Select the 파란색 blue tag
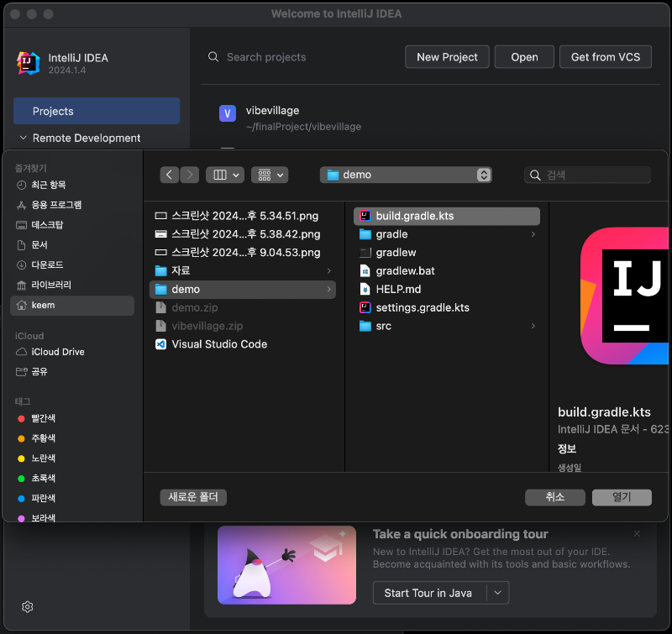672x634 pixels. point(72,498)
